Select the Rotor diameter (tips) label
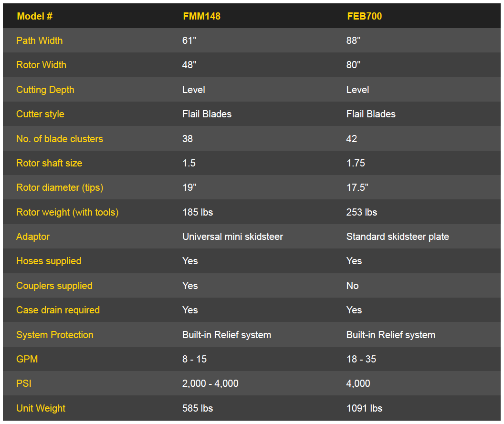The height and width of the screenshot is (424, 504). pos(60,187)
